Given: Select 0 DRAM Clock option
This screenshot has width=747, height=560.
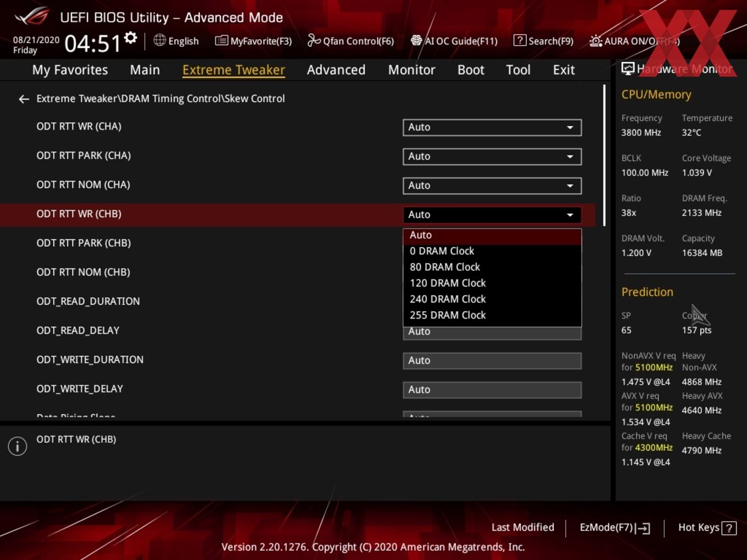Looking at the screenshot, I should (x=492, y=251).
